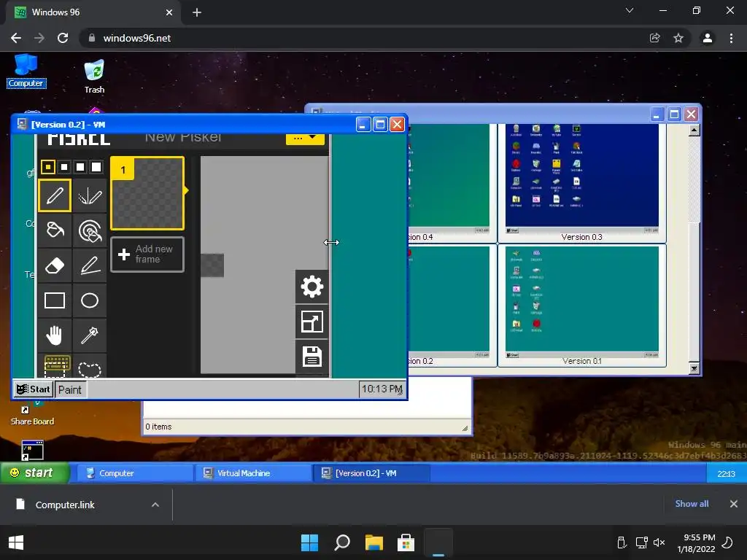The height and width of the screenshot is (560, 747).
Task: Open the Chrome three-dot menu
Action: pos(731,38)
